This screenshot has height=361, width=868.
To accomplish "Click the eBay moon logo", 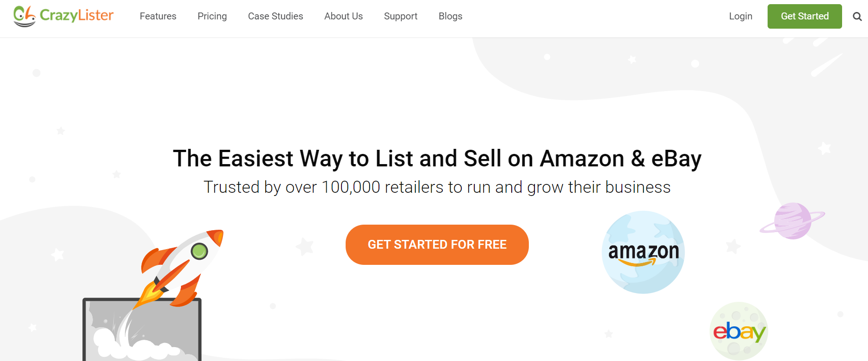I will coord(739,331).
